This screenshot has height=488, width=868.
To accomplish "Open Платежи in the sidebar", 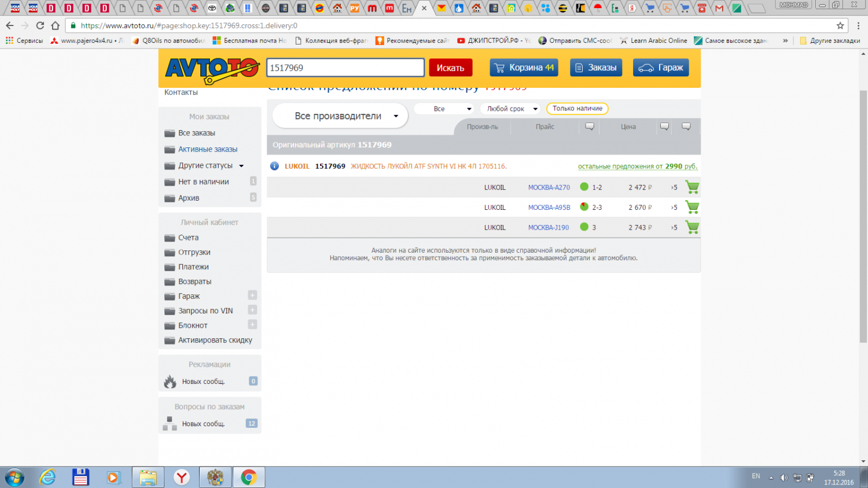I will pos(193,267).
